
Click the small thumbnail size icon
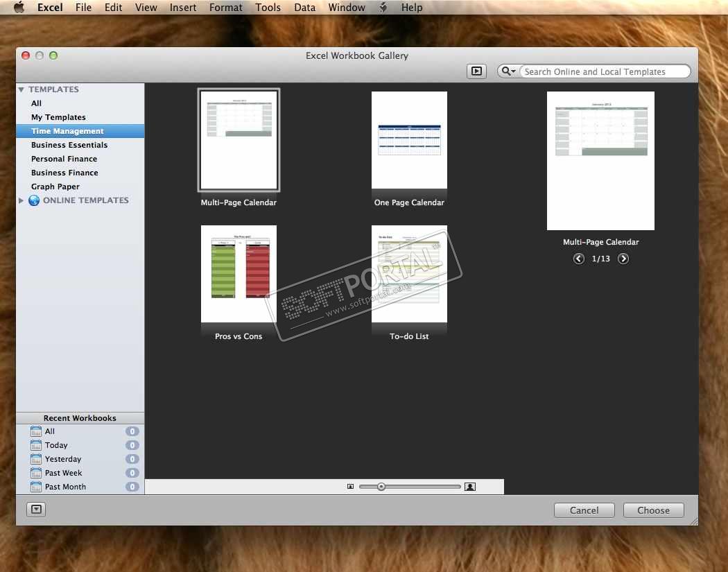click(x=351, y=487)
